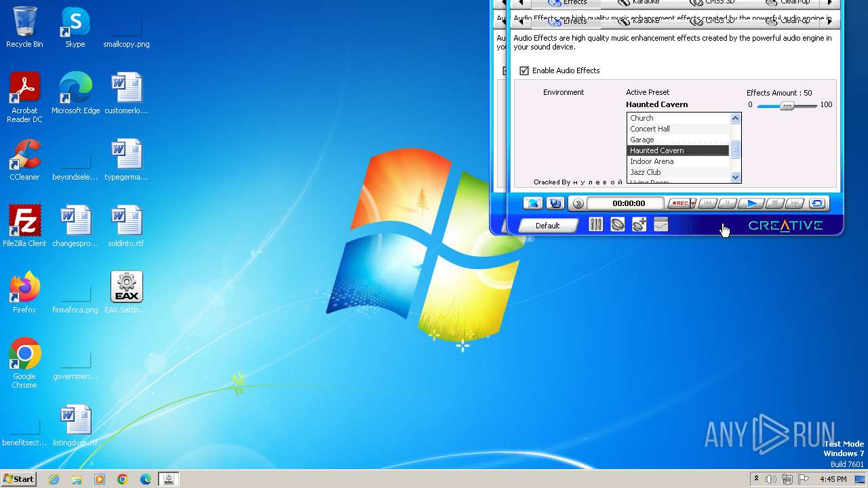Viewport: 868px width, 488px height.
Task: Click the preset list scrollbar thumb
Action: pos(736,149)
